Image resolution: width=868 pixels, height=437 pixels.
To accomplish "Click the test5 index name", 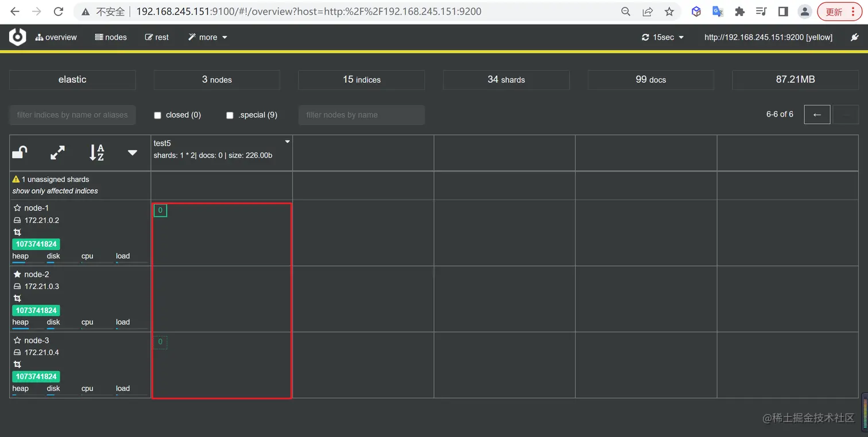I will (x=162, y=143).
